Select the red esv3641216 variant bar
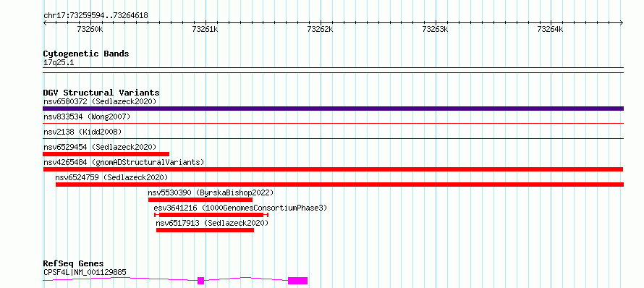This screenshot has width=644, height=288. pos(211,215)
